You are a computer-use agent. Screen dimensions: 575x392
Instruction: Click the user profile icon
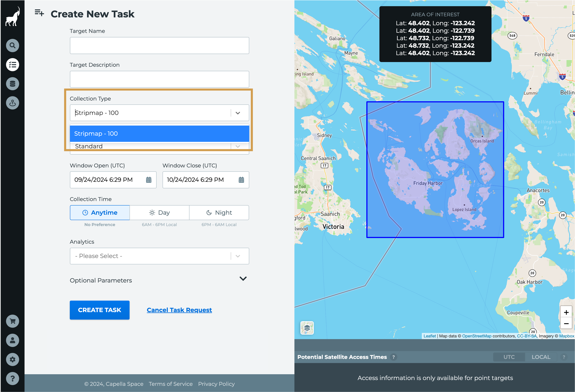(12, 340)
